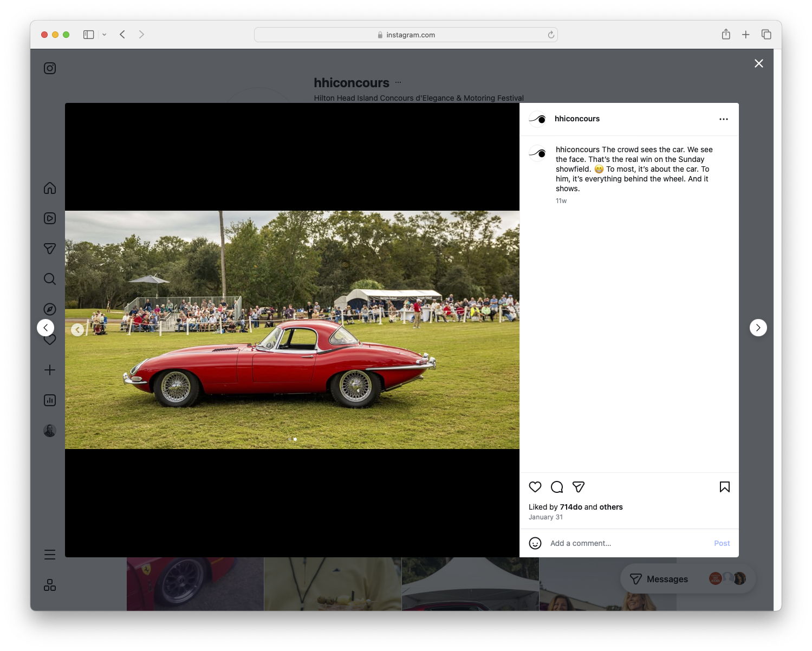Open Notifications via the heart icon
This screenshot has width=812, height=651.
[x=49, y=340]
